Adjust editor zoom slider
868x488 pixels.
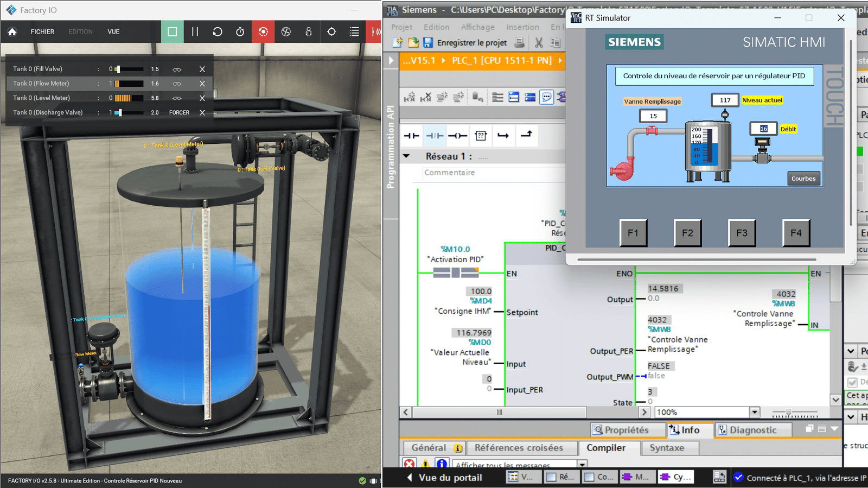[795, 413]
